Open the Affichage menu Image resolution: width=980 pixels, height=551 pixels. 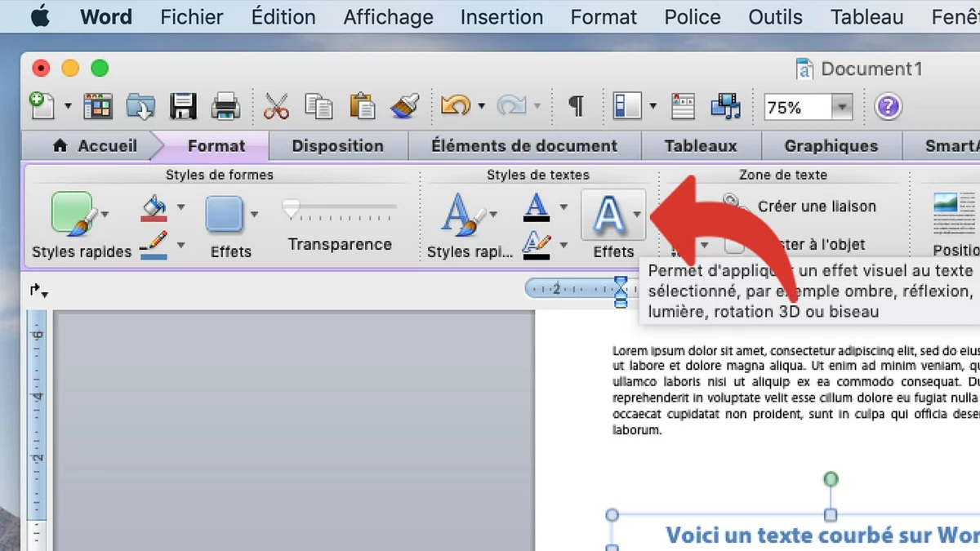coord(388,17)
